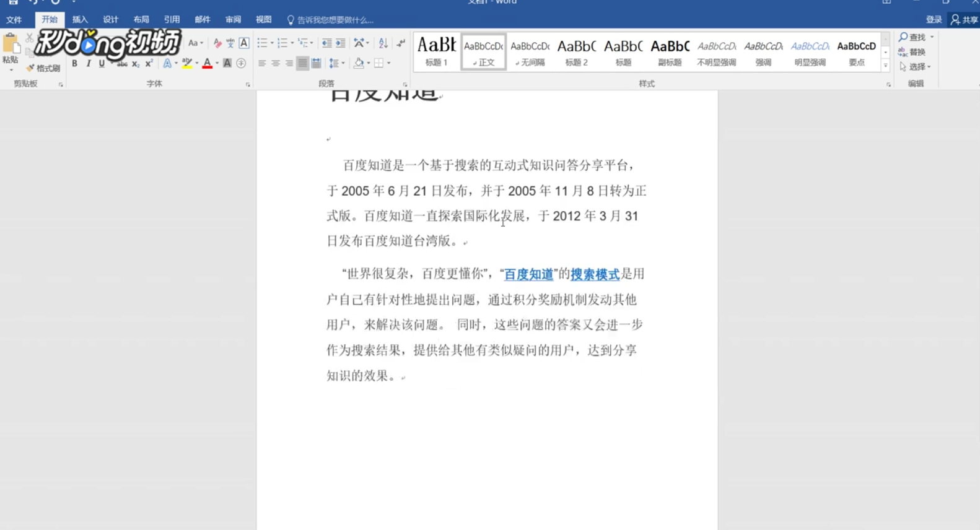Toggle Show/Hide paragraph marks
This screenshot has height=530, width=980.
401,43
